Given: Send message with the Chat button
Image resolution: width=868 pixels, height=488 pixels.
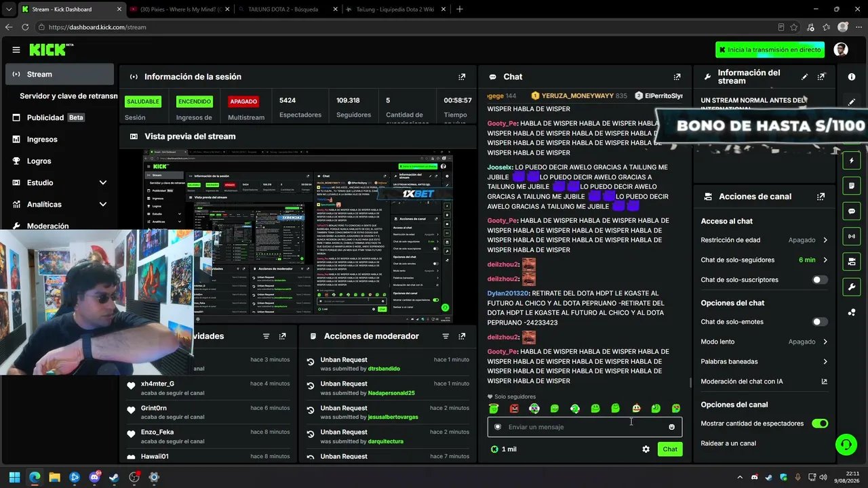Looking at the screenshot, I should [x=670, y=449].
